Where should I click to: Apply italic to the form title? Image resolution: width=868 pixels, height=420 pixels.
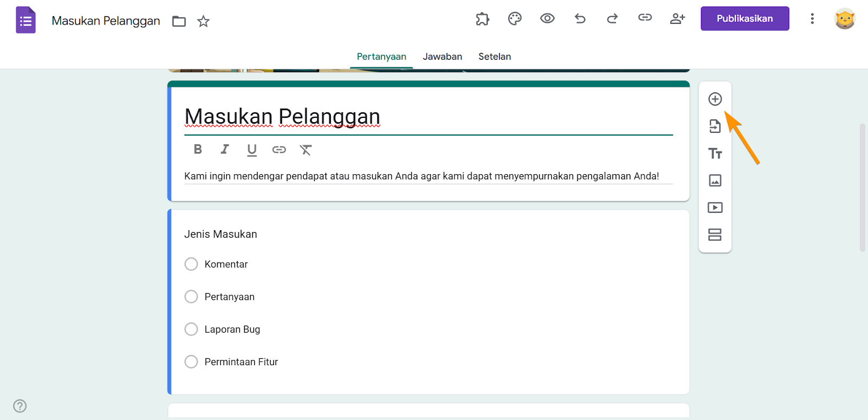pyautogui.click(x=225, y=149)
